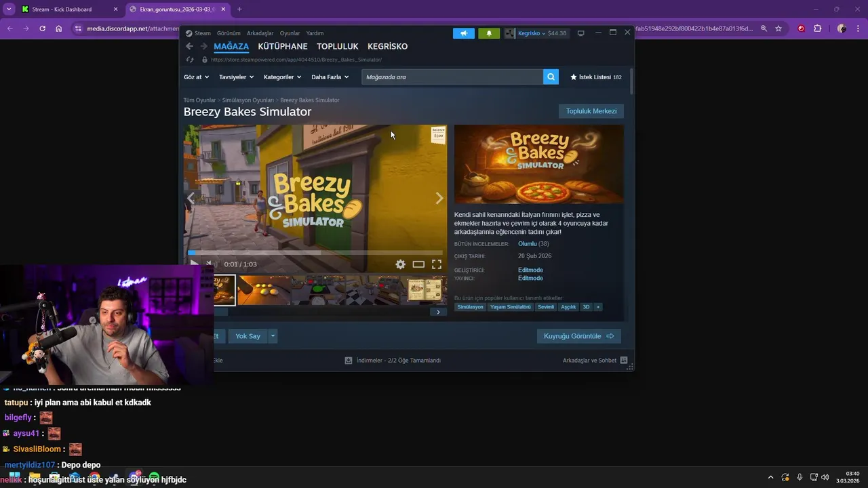The image size is (868, 488).
Task: Go forward in Steam navigation
Action: click(x=203, y=46)
